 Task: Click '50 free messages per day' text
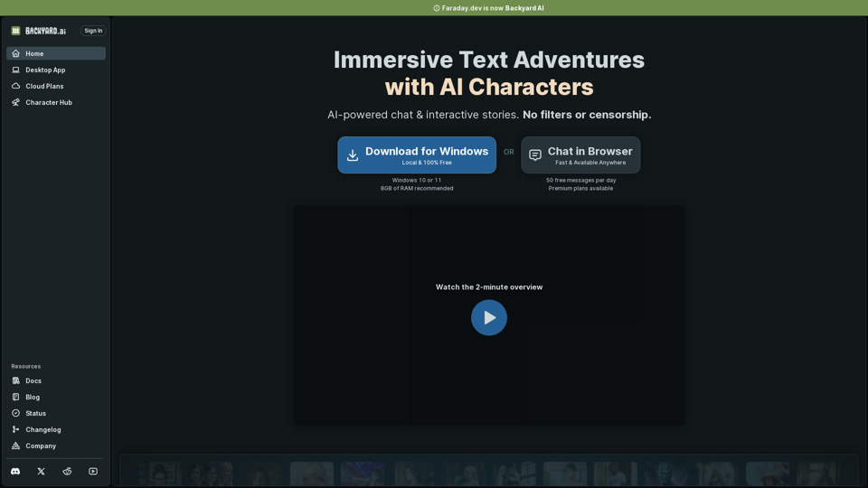pos(580,181)
